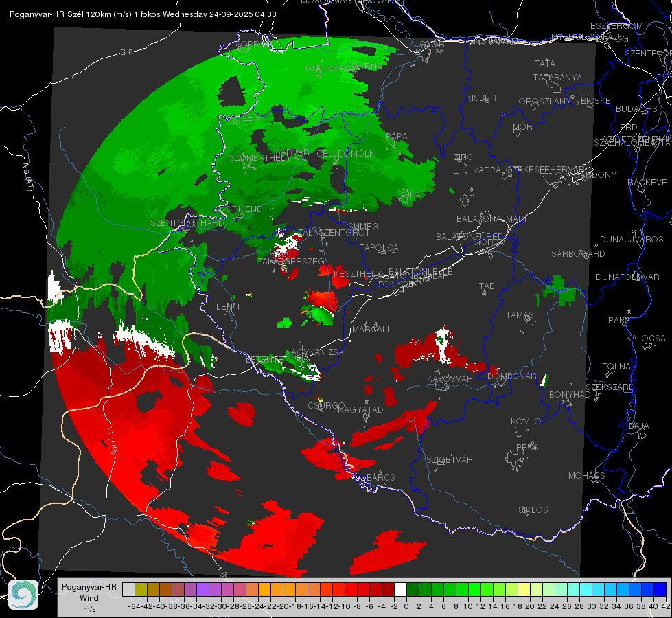Click the TATA city label
Image resolution: width=672 pixels, height=618 pixels.
tap(545, 63)
